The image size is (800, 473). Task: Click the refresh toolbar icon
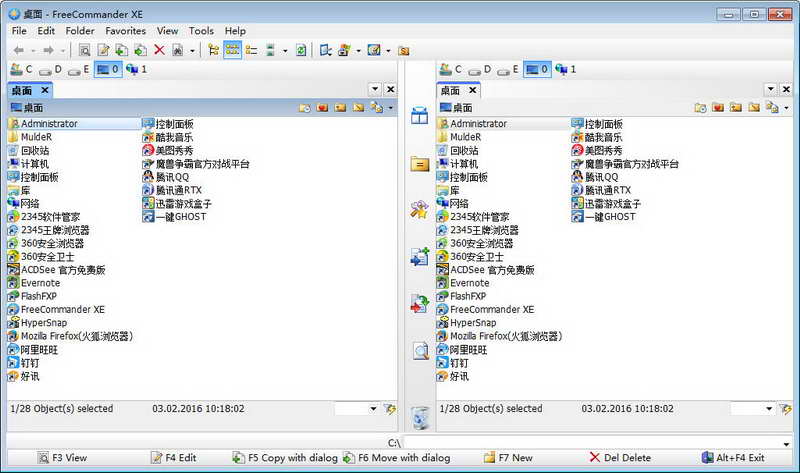click(x=301, y=50)
